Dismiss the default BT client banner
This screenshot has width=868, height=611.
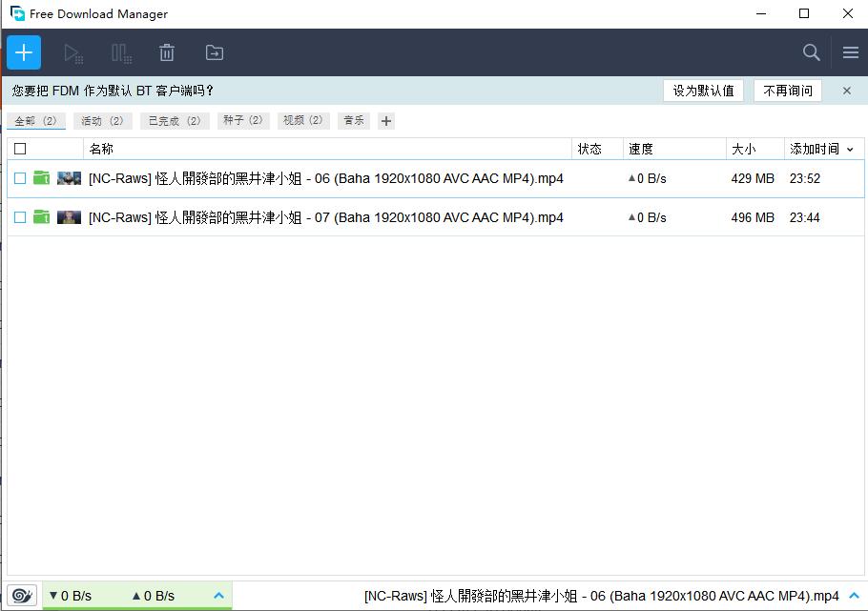tap(846, 91)
